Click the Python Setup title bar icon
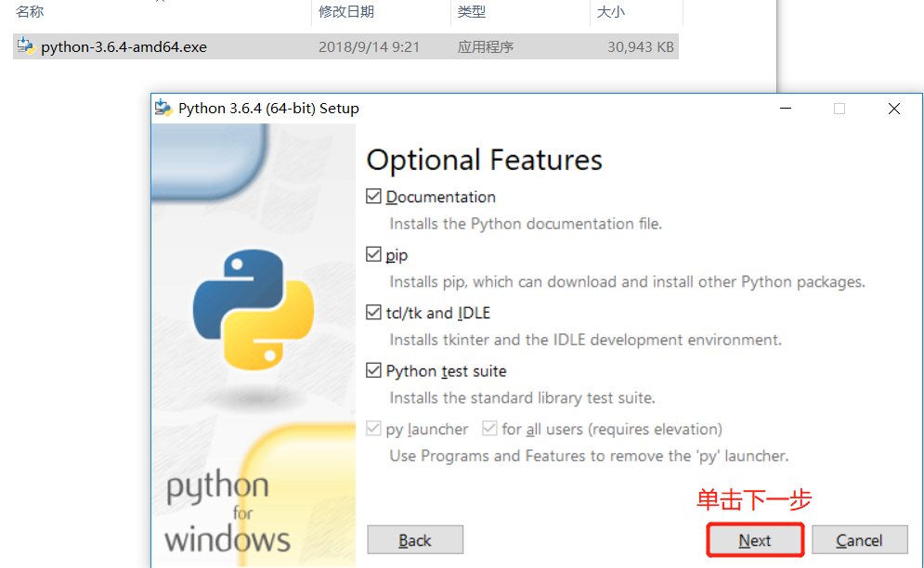The width and height of the screenshot is (924, 568). point(164,108)
